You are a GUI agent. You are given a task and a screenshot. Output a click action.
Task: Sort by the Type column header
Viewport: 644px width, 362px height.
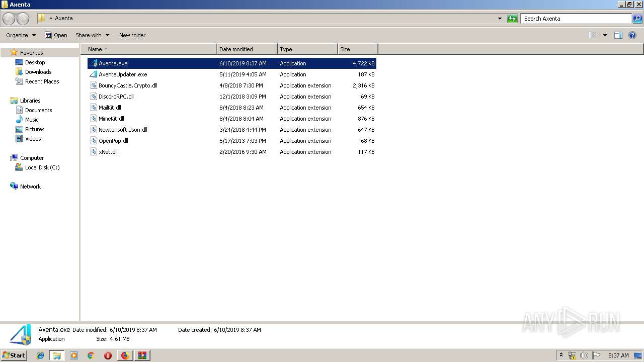click(307, 49)
